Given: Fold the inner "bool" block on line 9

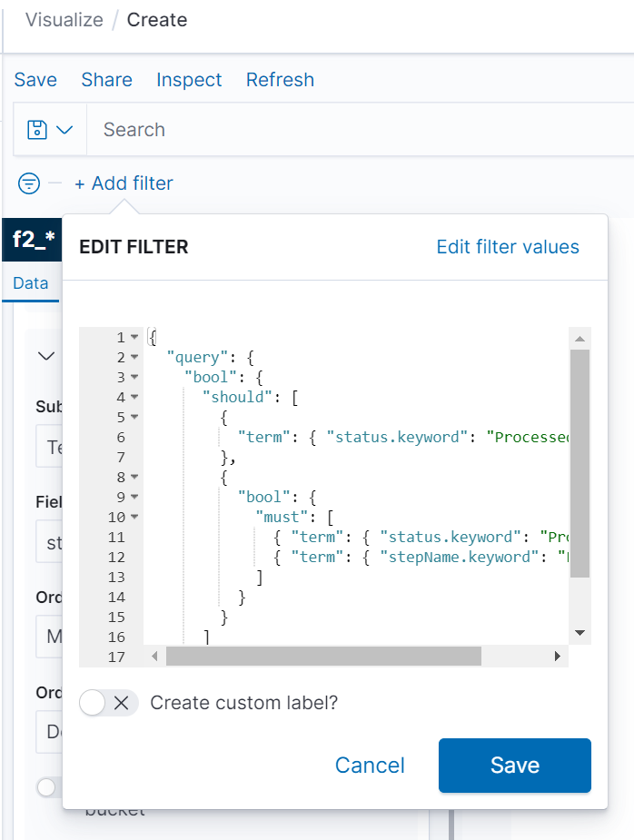Looking at the screenshot, I should coord(134,497).
